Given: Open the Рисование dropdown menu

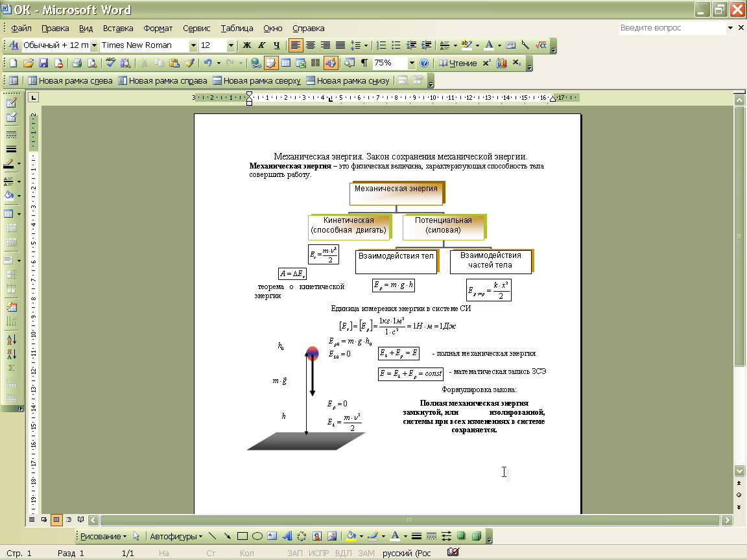Looking at the screenshot, I should (x=103, y=536).
